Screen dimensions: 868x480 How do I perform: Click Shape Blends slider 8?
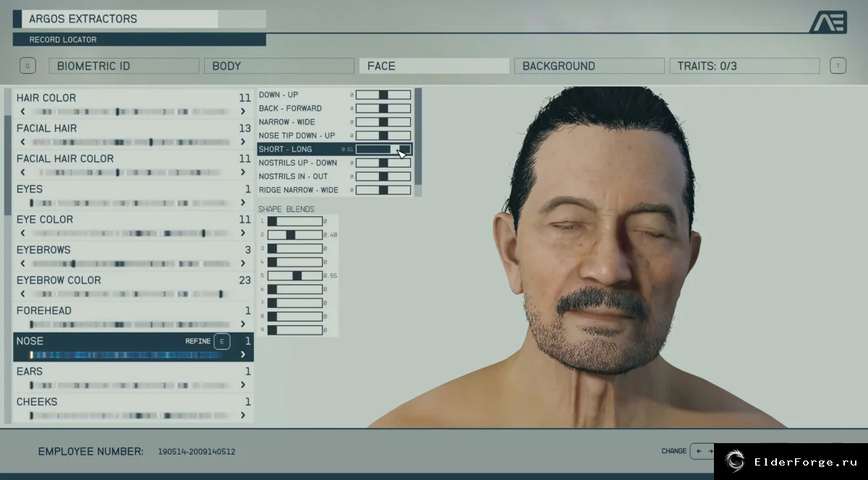point(295,317)
